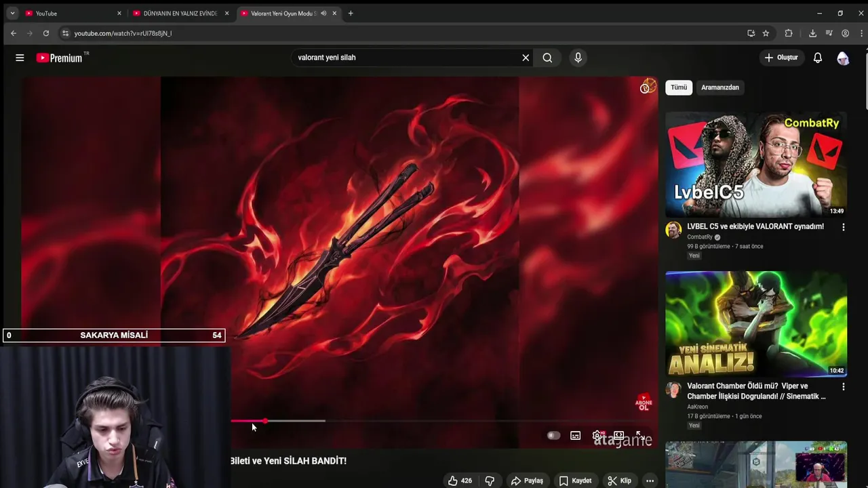Expand the tab search dropdown
Screen dimensions: 868x488
click(12, 14)
